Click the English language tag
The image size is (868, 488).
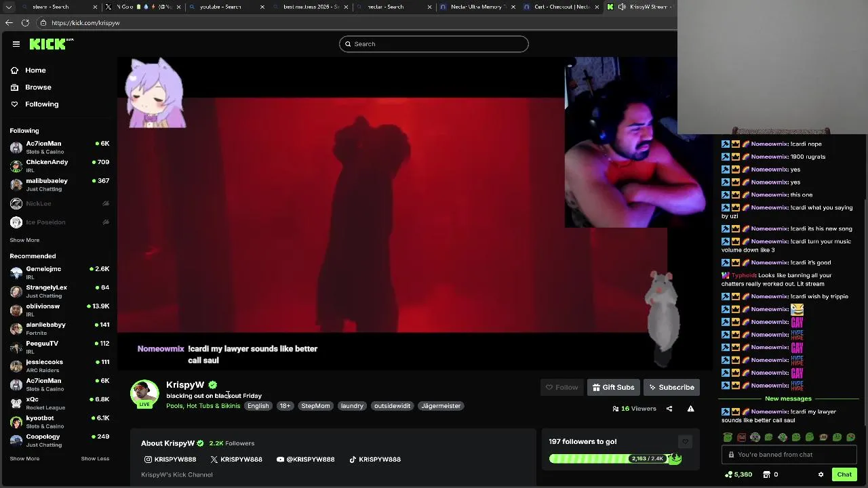258,406
